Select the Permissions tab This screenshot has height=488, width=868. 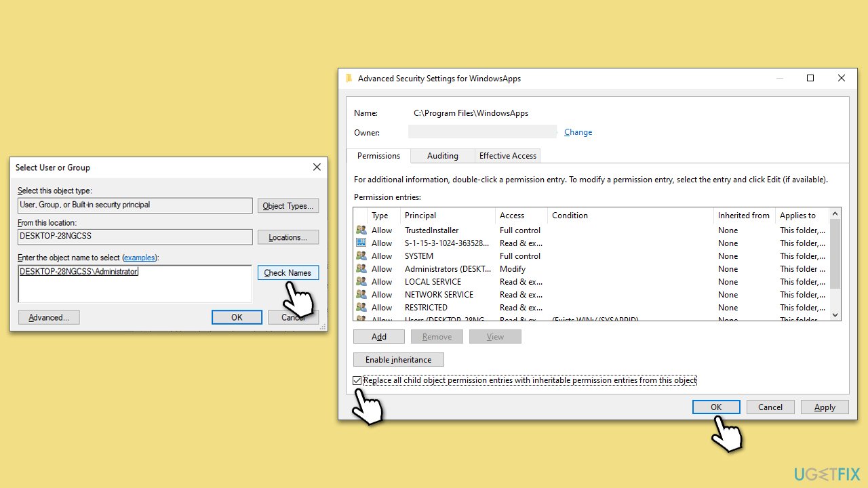pyautogui.click(x=378, y=155)
